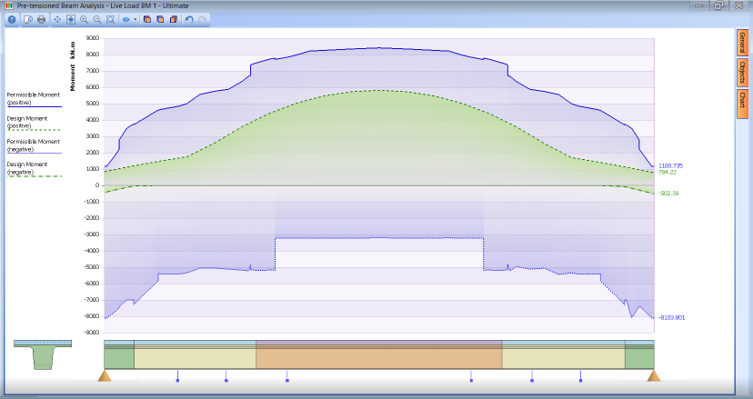Click Design Moment (positive) legend entry

[x=34, y=122]
